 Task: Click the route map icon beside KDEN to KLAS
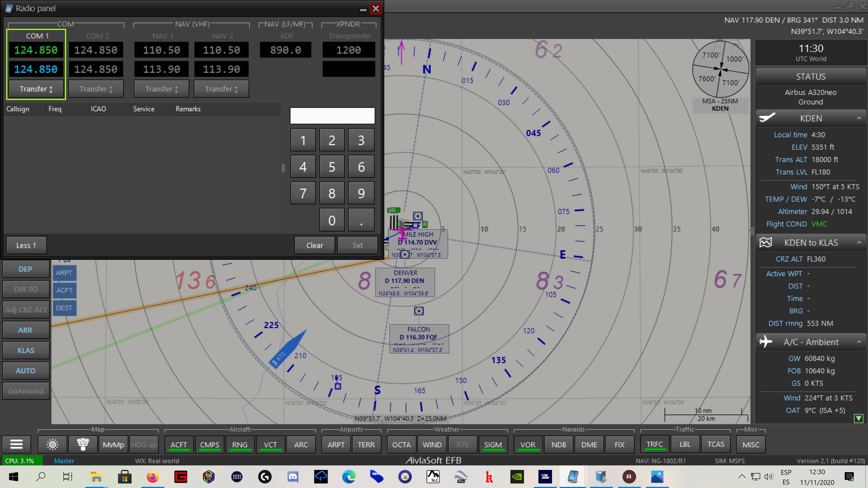766,242
